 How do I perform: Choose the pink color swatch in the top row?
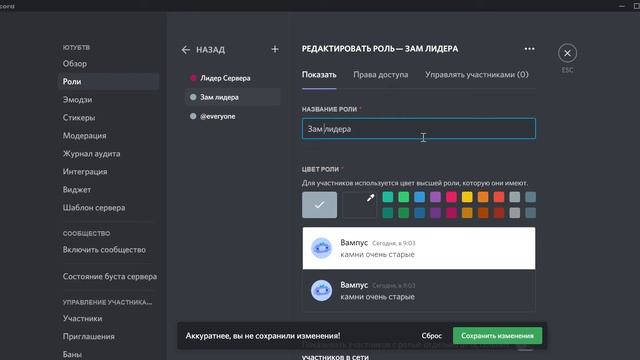[x=451, y=197]
